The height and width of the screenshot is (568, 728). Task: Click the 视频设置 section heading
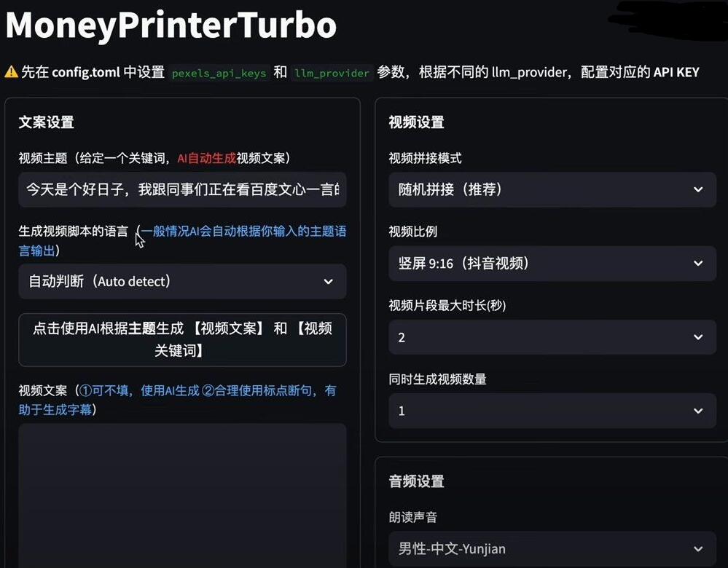point(416,122)
